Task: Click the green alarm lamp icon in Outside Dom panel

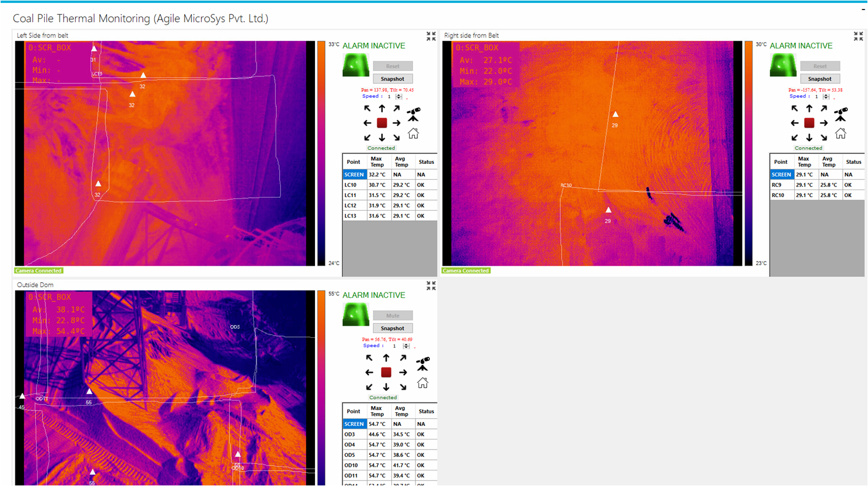Action: coord(355,314)
